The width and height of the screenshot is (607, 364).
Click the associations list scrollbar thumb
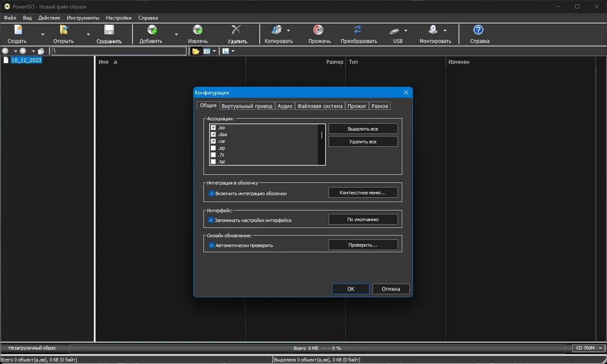point(322,135)
